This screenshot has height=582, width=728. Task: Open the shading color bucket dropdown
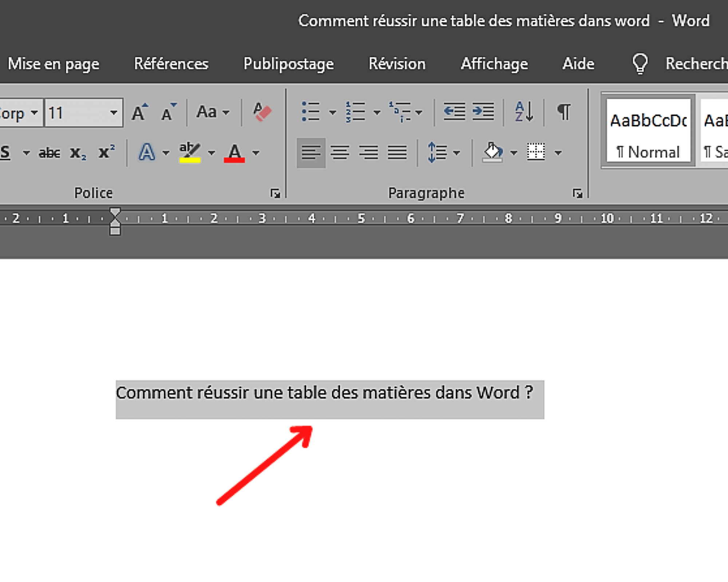[513, 152]
